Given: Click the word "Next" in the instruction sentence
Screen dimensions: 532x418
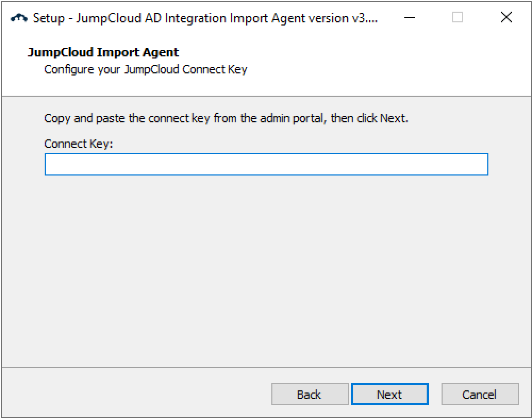Looking at the screenshot, I should point(393,118).
